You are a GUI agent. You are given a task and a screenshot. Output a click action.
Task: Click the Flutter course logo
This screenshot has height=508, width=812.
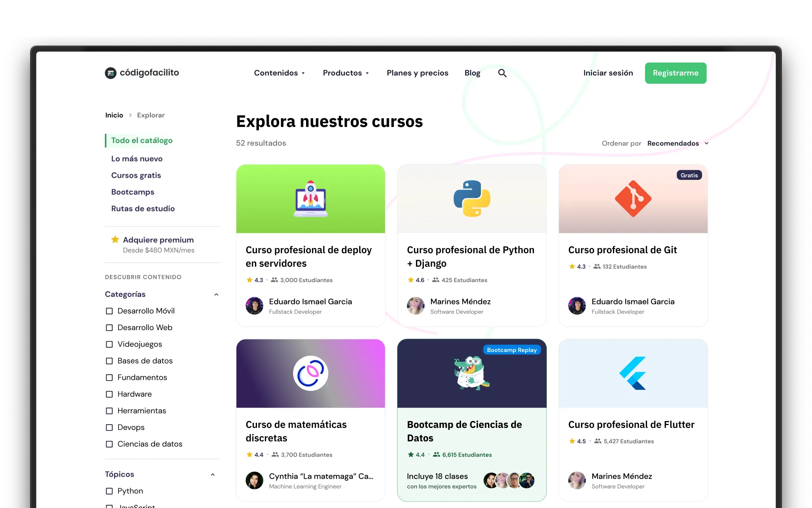pyautogui.click(x=632, y=373)
